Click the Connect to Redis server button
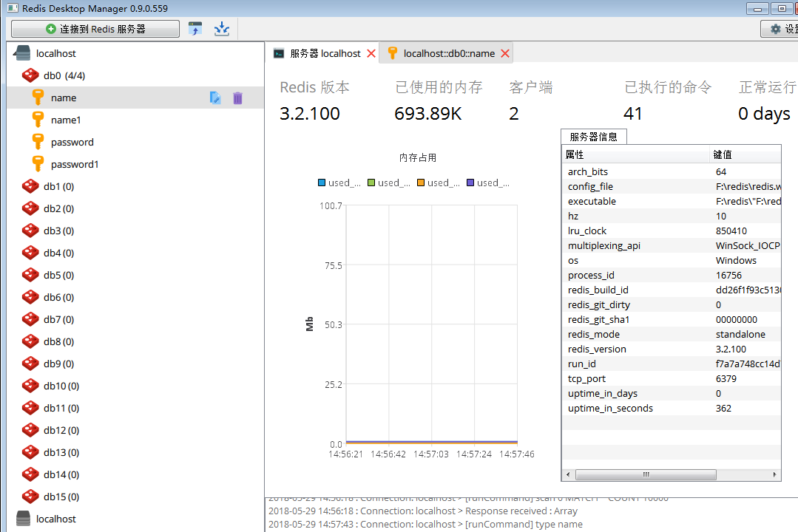Viewport: 798px width, 532px height. click(x=95, y=29)
